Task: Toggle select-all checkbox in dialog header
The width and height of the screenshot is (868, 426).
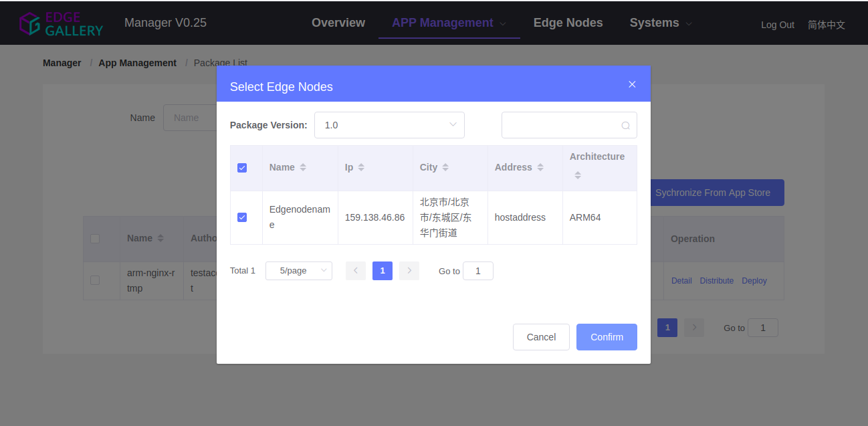Action: [242, 168]
